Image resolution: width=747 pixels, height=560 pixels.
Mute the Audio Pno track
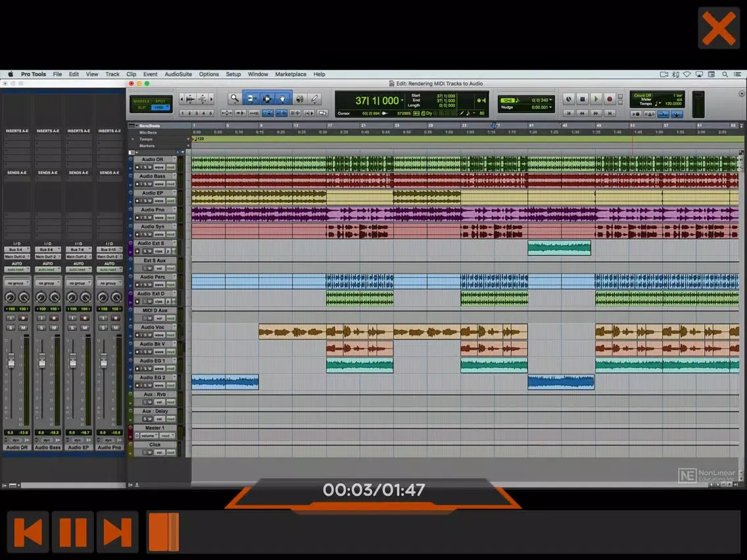point(149,218)
